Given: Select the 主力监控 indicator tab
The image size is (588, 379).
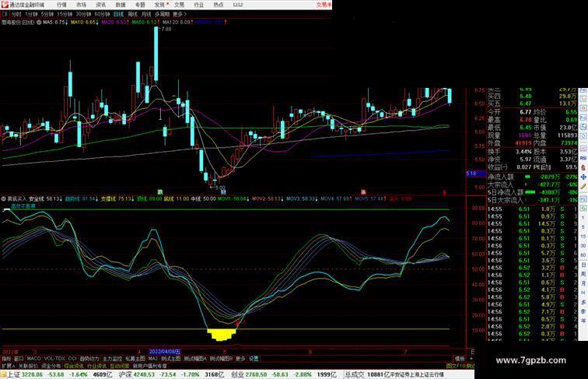Looking at the screenshot, I should pyautogui.click(x=113, y=359).
